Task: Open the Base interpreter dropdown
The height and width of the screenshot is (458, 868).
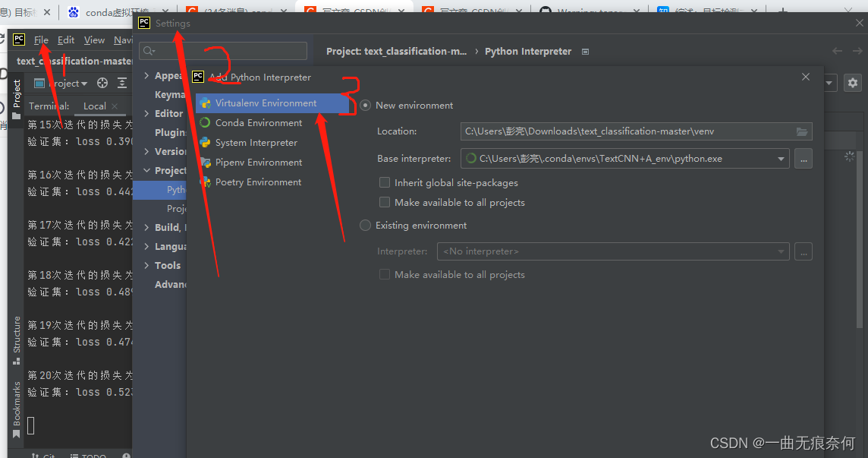Action: (x=781, y=159)
